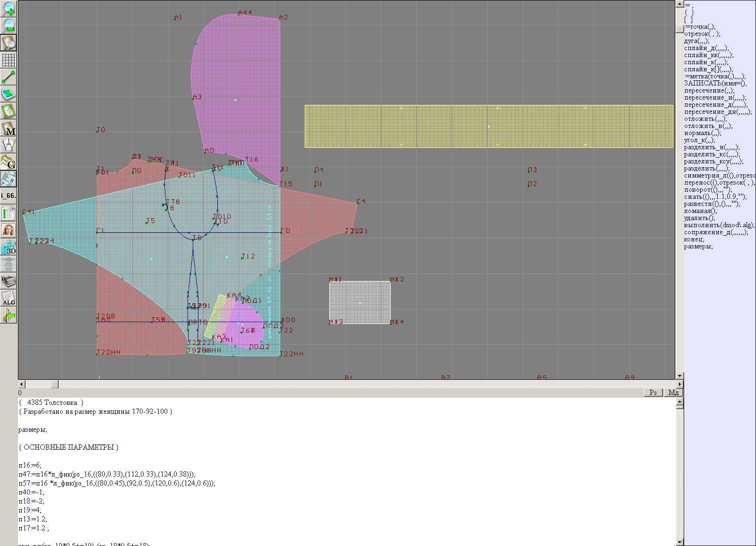
Task: Click the 'п16:=6;' line in the editor
Action: tap(30, 465)
